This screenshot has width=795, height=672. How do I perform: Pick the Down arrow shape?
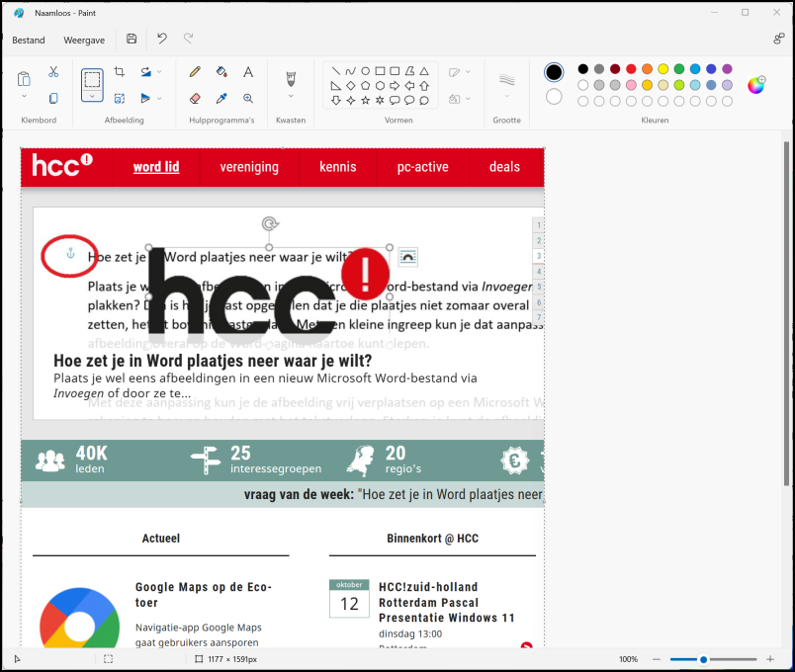[335, 101]
